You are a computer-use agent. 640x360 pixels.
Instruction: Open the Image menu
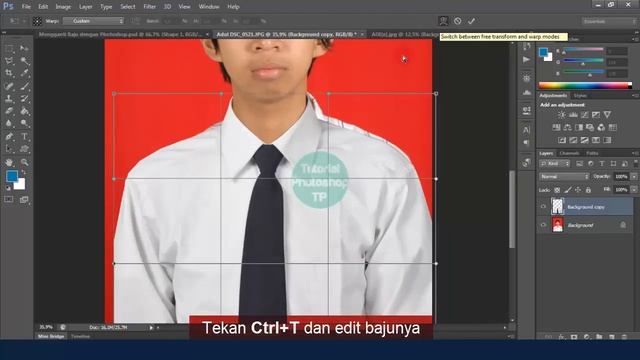[63, 7]
